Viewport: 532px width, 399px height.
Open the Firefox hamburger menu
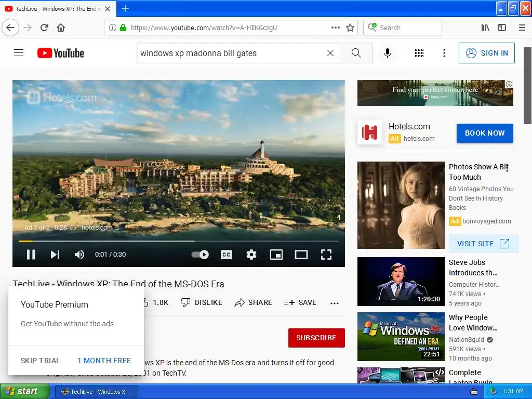click(x=522, y=28)
